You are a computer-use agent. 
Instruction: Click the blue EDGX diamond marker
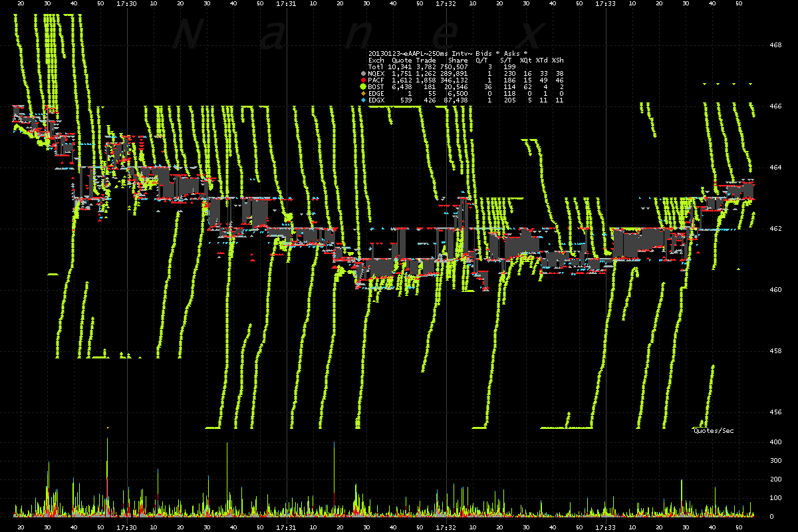(x=363, y=100)
